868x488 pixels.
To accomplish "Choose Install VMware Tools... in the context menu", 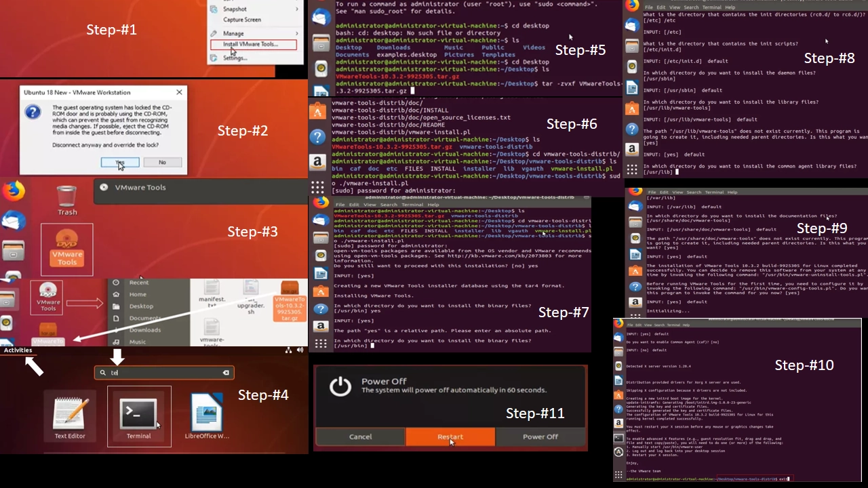I will (x=252, y=45).
